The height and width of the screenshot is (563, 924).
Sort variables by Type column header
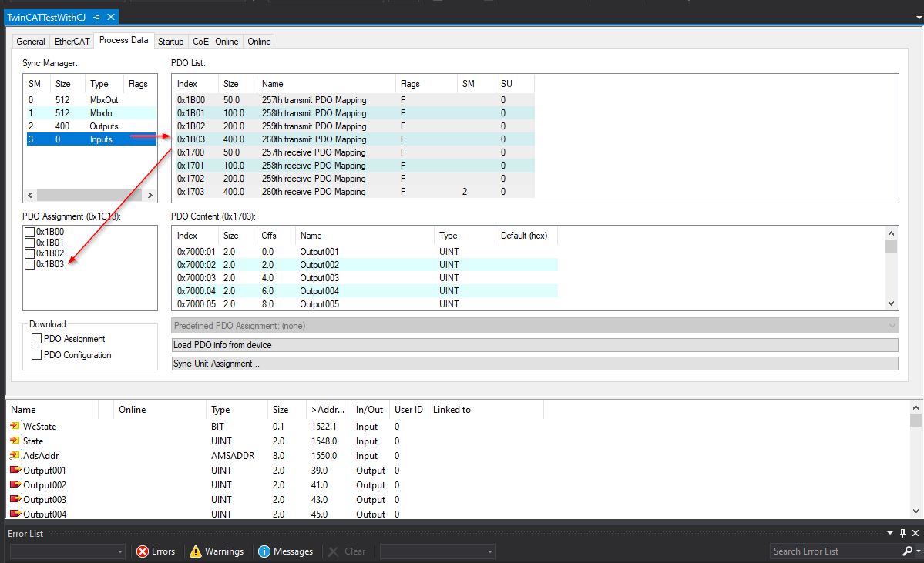tap(237, 409)
